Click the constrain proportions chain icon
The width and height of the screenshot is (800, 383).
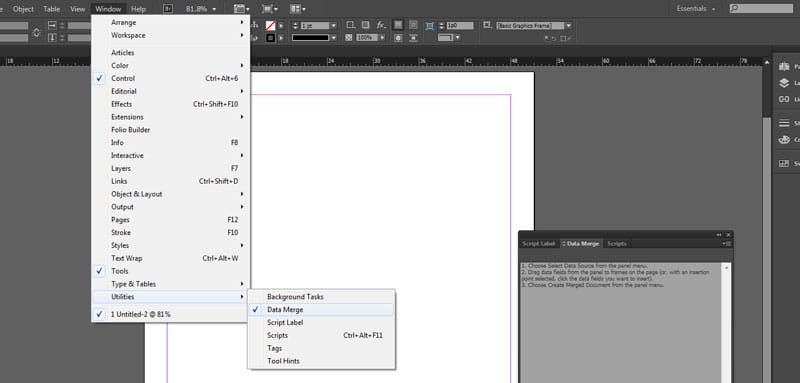pyautogui.click(x=36, y=32)
